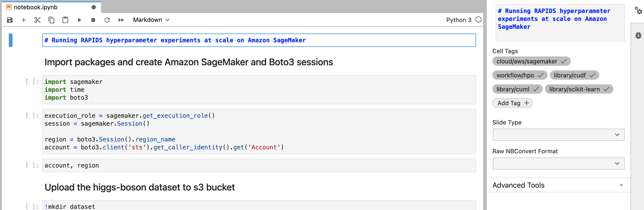Viewport: 644px width, 210px height.
Task: Paste cell from the clipboard
Action: [65, 20]
